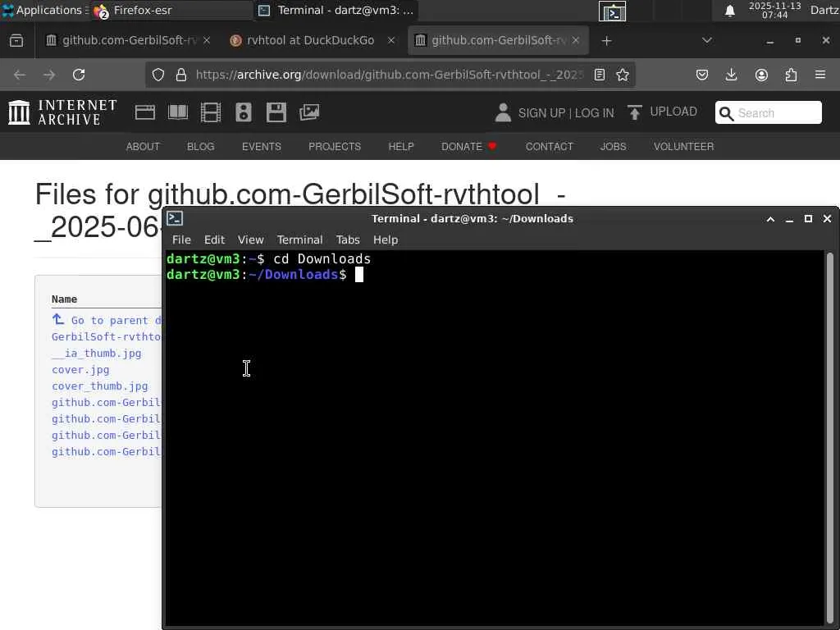This screenshot has height=630, width=840.
Task: Open the ABOUT navigation link
Action: [x=143, y=146]
